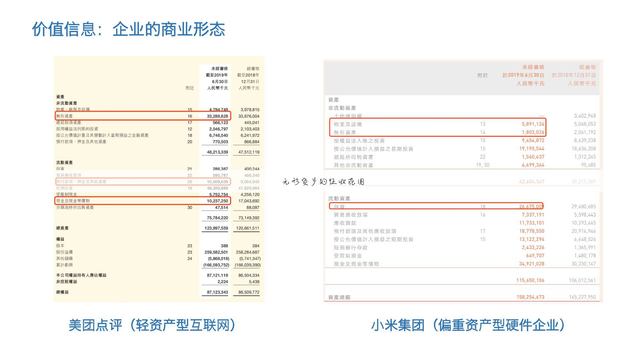
Task: Click the subtotal '47,512,119'
Action: (x=249, y=152)
